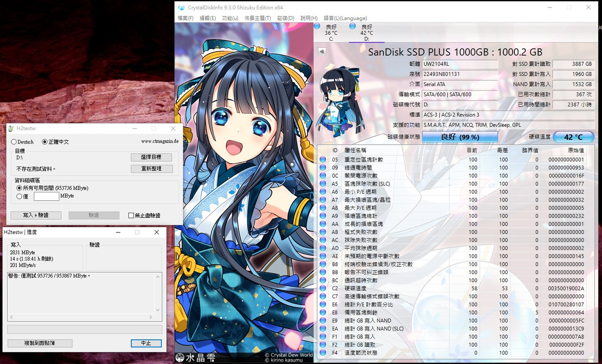Open the 編輯(E) menu
The width and height of the screenshot is (602, 364).
pos(207,18)
